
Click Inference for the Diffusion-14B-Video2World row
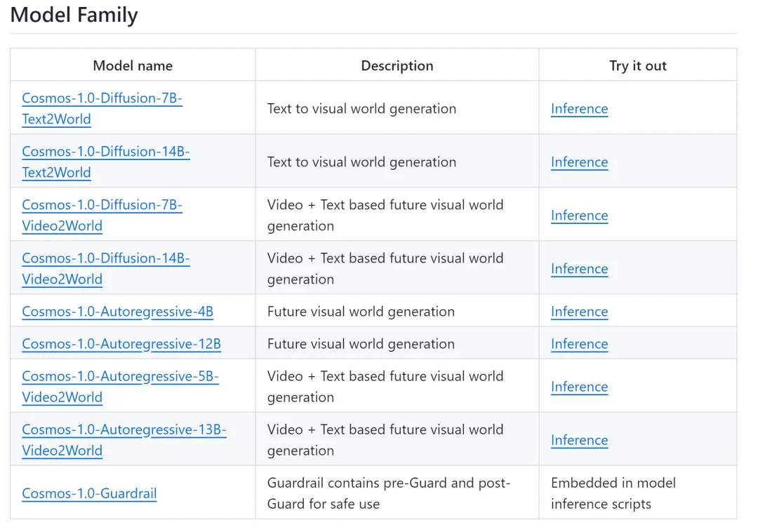(579, 269)
